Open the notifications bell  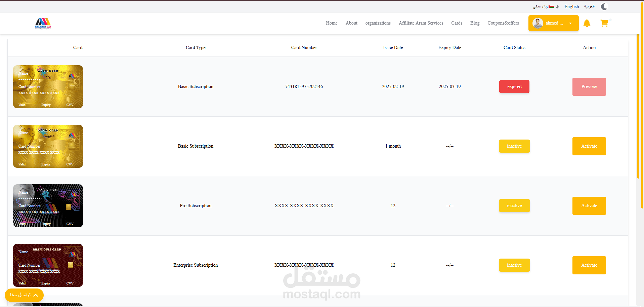click(587, 23)
